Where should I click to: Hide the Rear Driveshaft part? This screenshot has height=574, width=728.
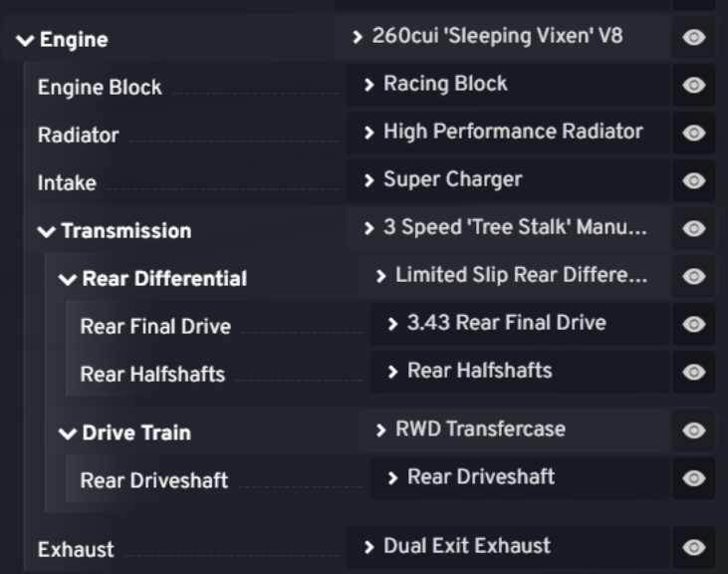694,478
